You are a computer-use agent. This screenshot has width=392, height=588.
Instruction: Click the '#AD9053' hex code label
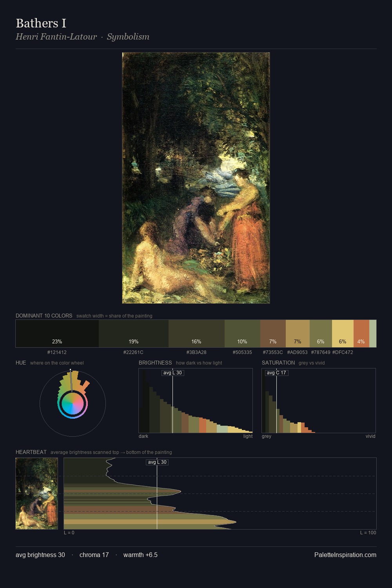[x=298, y=352]
